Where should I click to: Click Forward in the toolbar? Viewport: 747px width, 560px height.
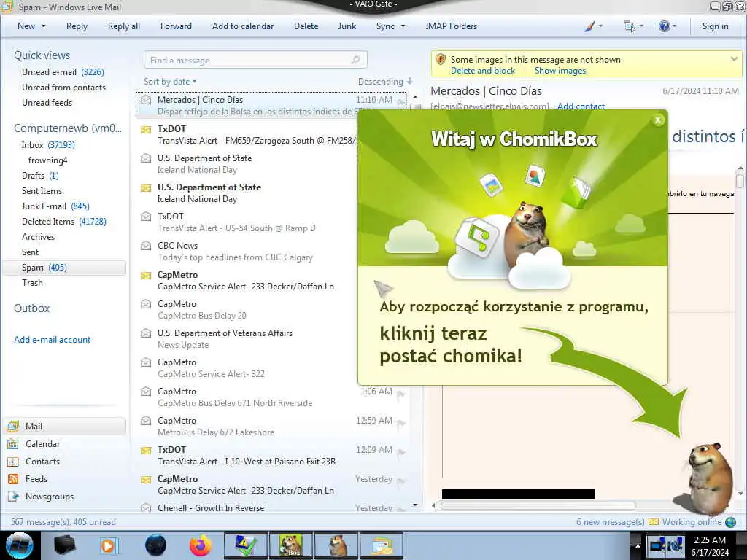[x=176, y=26]
